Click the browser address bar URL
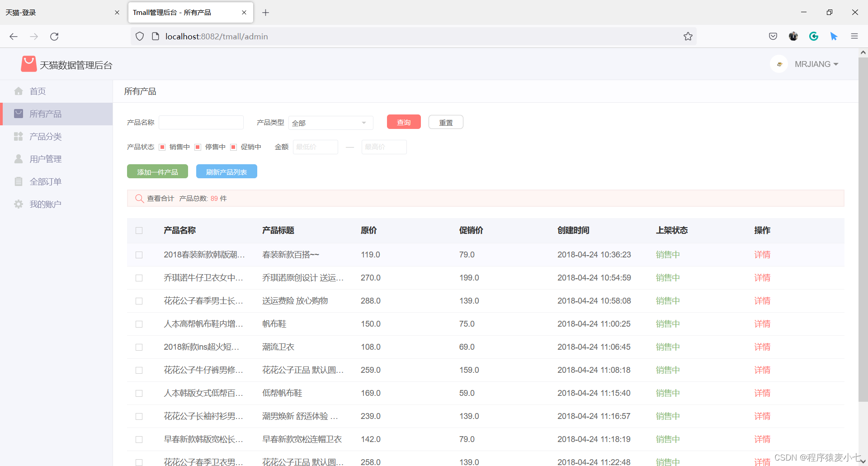Viewport: 868px width, 466px height. click(217, 37)
